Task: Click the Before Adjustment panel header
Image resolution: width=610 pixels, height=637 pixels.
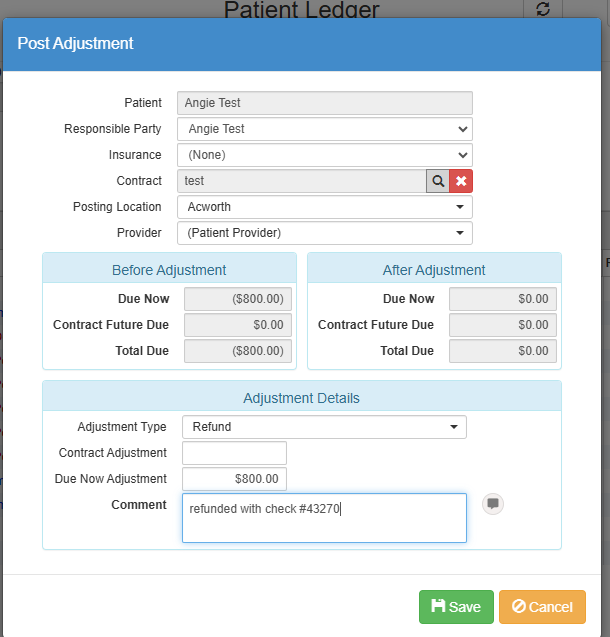Action: point(169,270)
